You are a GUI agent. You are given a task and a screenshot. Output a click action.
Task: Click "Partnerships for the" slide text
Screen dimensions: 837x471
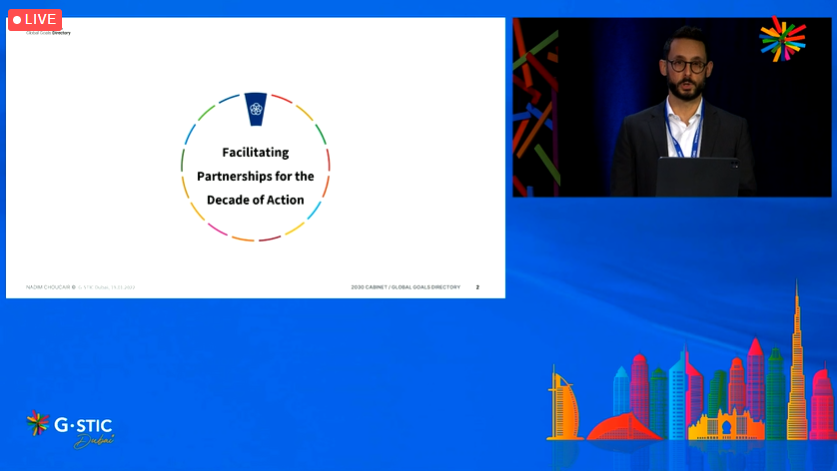point(256,176)
